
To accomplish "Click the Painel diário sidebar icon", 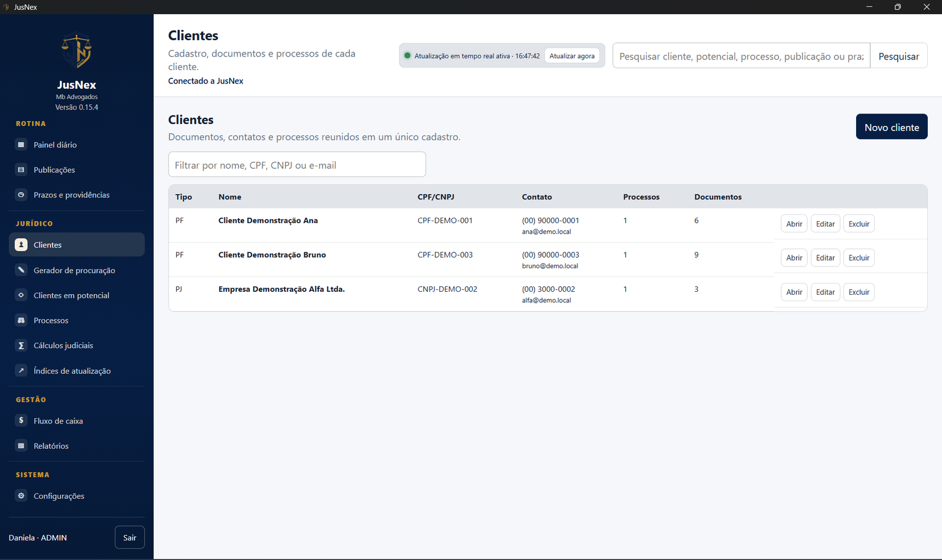I will click(21, 145).
